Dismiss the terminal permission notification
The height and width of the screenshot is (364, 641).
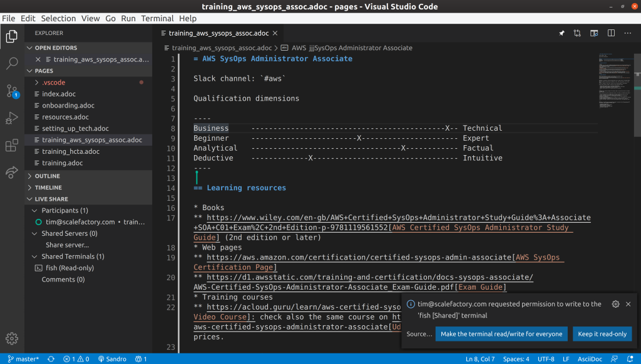click(628, 304)
